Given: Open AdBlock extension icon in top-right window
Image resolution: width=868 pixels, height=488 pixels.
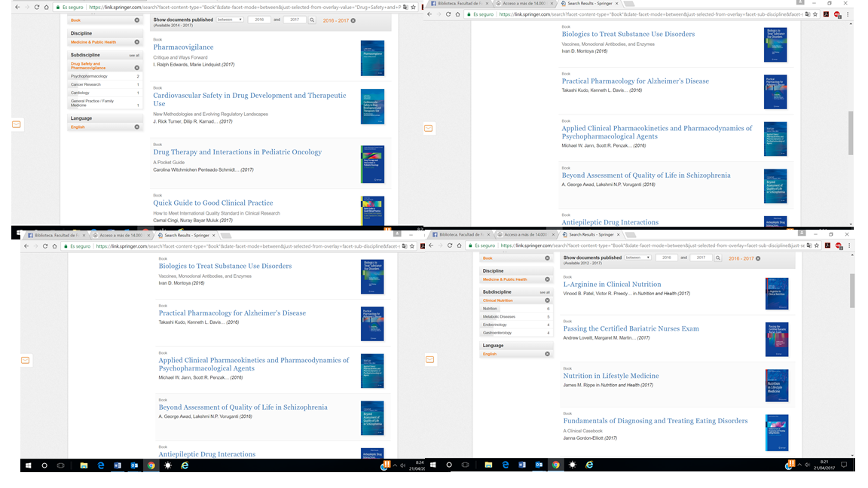Looking at the screenshot, I should pyautogui.click(x=837, y=14).
